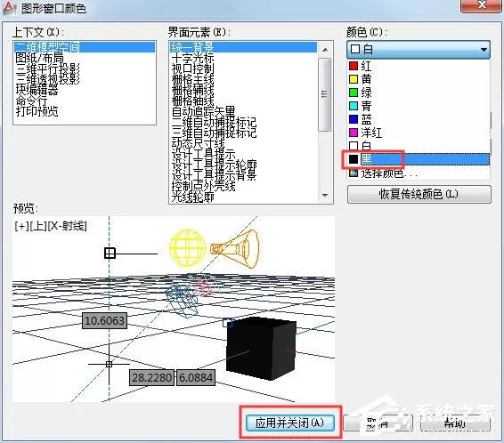
Task: Open 选择颜色 custom color picker entry
Action: coord(419,173)
